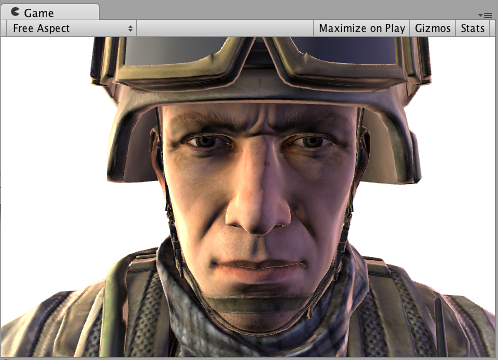Click the soldier's left-side eye
The width and height of the screenshot is (498, 360).
pyautogui.click(x=204, y=142)
